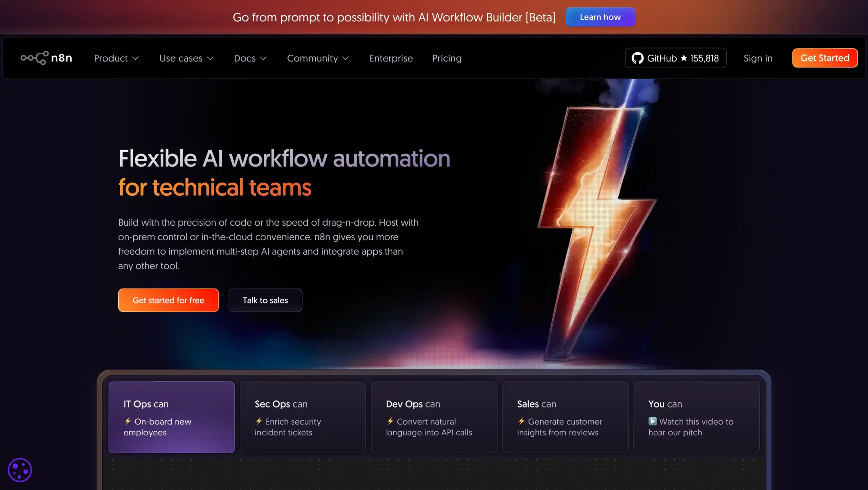This screenshot has width=868, height=490.
Task: Select Enterprise in the navigation bar
Action: (391, 58)
